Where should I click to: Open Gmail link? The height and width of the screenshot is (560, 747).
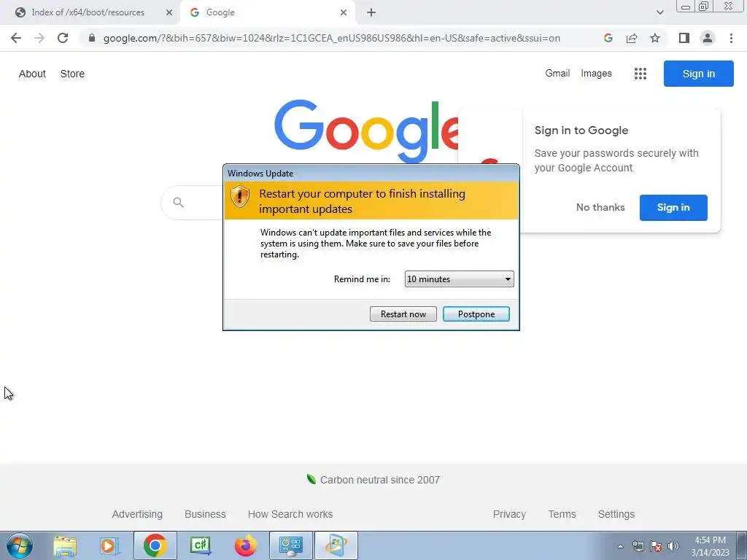coord(557,74)
